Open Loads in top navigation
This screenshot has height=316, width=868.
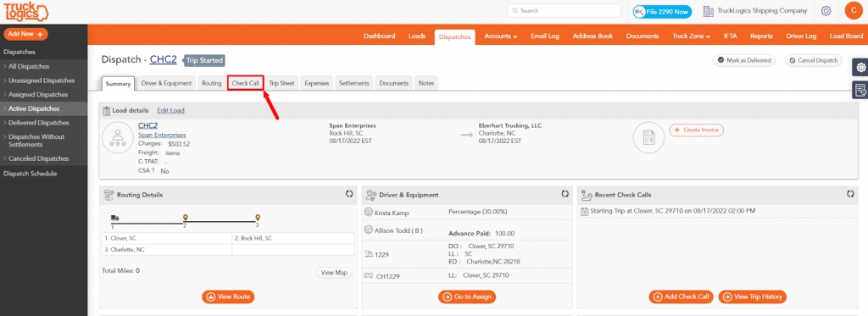click(x=417, y=36)
